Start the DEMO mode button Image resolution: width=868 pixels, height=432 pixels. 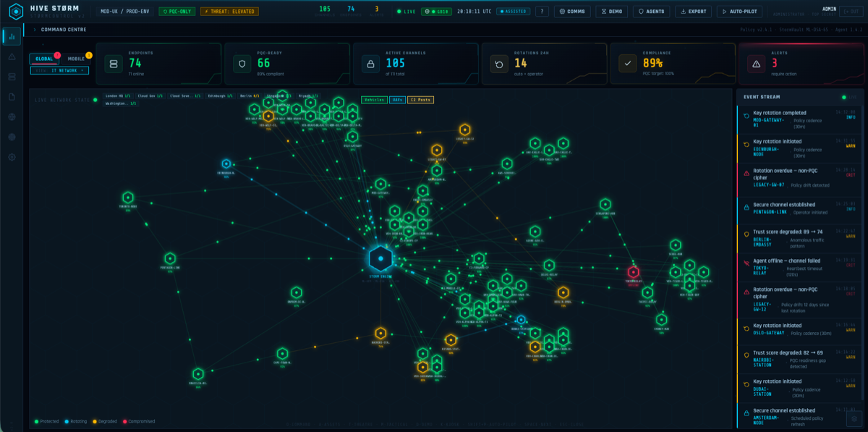click(611, 12)
